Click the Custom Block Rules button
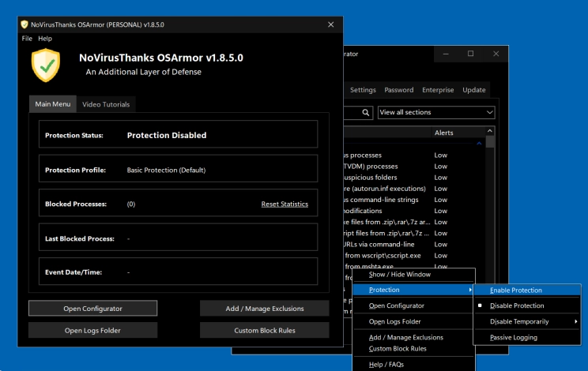This screenshot has width=588, height=371. (x=265, y=331)
